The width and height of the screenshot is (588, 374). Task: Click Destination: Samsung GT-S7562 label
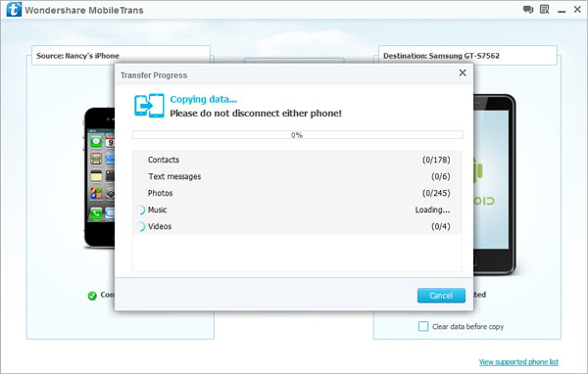point(441,56)
